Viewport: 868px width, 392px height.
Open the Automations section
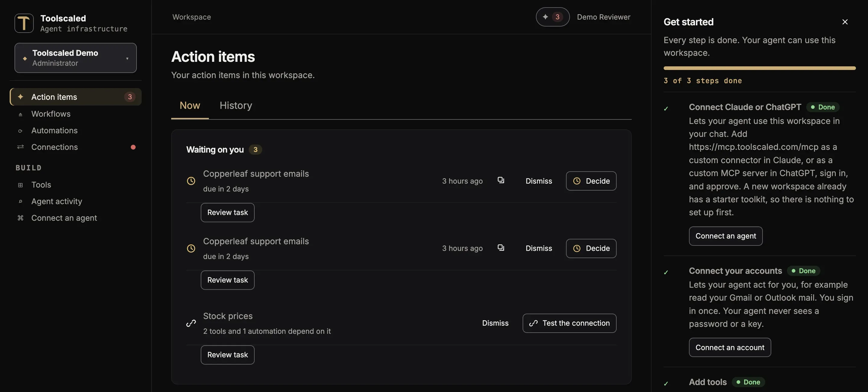coord(75,131)
